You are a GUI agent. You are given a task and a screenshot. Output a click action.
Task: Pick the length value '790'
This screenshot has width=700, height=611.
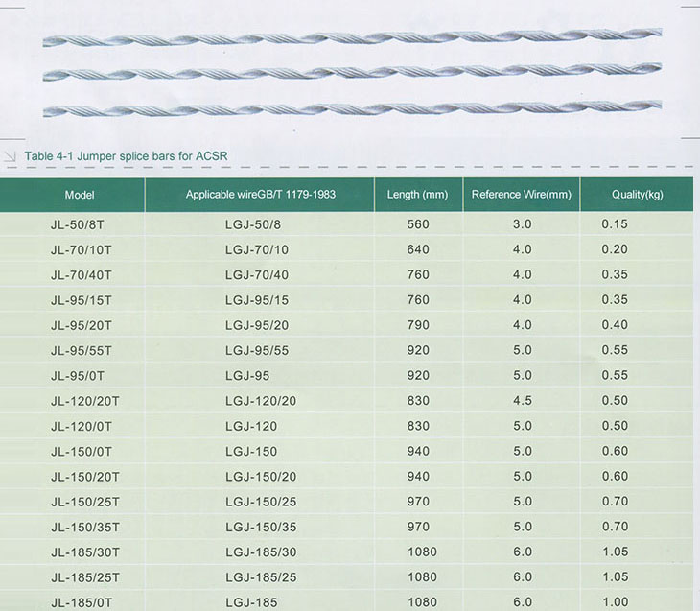418,325
